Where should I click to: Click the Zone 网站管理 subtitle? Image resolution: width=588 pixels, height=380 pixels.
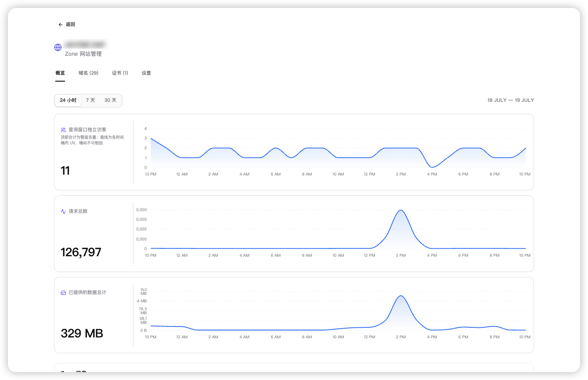point(83,54)
